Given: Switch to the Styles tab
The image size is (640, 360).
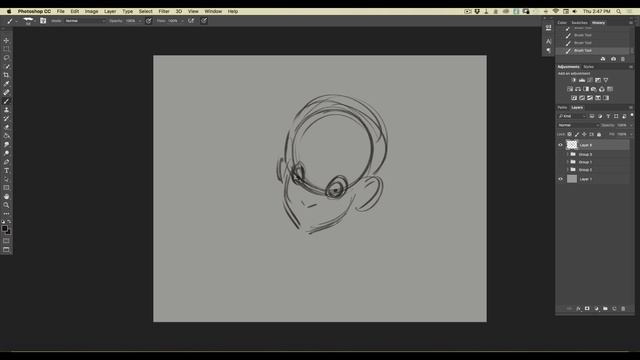Looking at the screenshot, I should (588, 67).
